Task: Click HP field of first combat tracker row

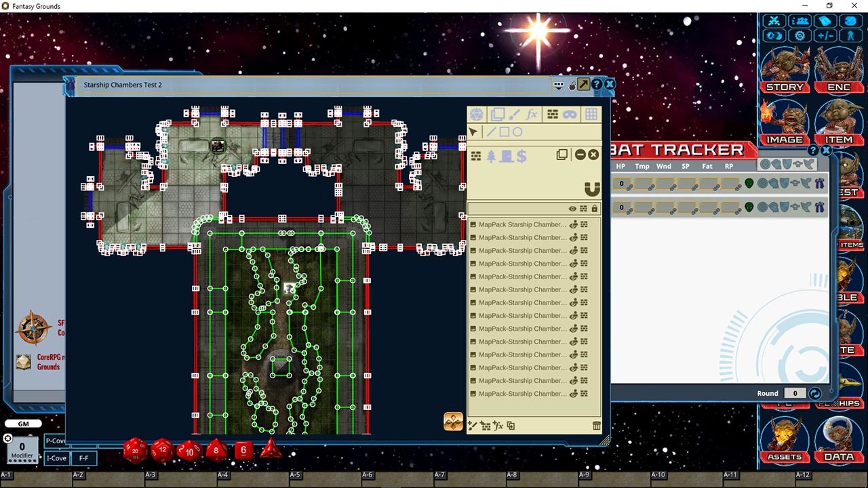Action: (x=621, y=184)
